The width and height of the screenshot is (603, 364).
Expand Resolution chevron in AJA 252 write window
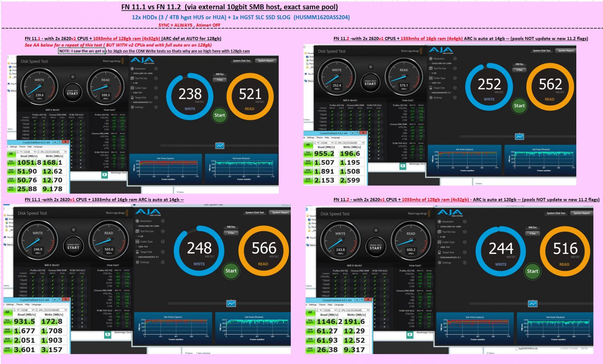tap(455, 59)
